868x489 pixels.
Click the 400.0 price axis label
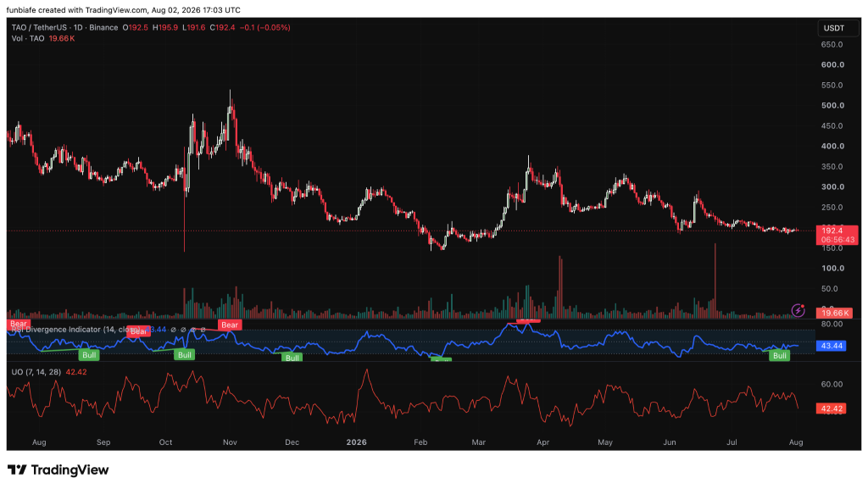pos(832,146)
